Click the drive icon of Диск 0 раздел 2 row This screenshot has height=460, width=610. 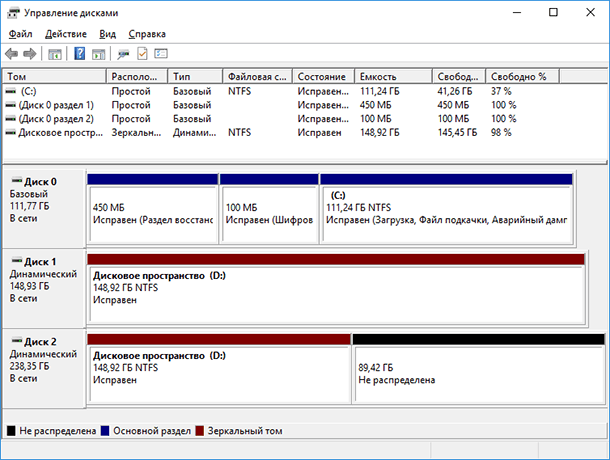pyautogui.click(x=11, y=119)
